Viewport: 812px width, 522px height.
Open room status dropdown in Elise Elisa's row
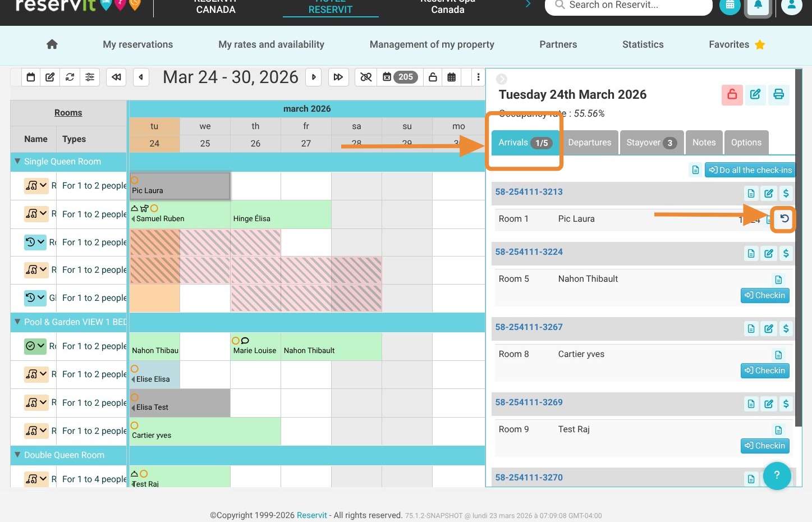(x=36, y=374)
